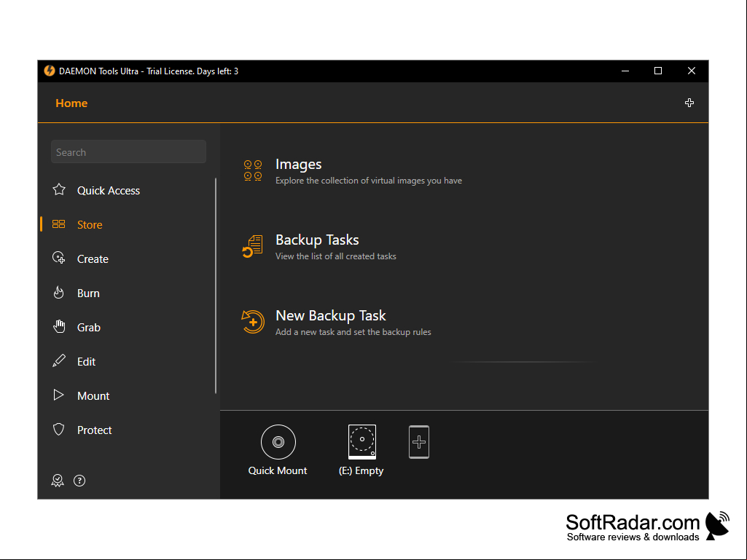Click the Protect shield icon
This screenshot has height=560, width=747.
(58, 430)
